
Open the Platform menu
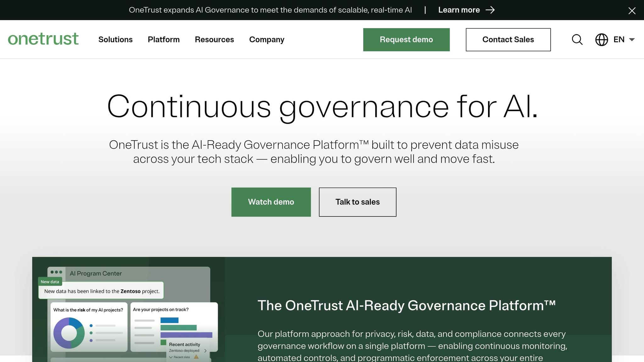[x=164, y=40]
